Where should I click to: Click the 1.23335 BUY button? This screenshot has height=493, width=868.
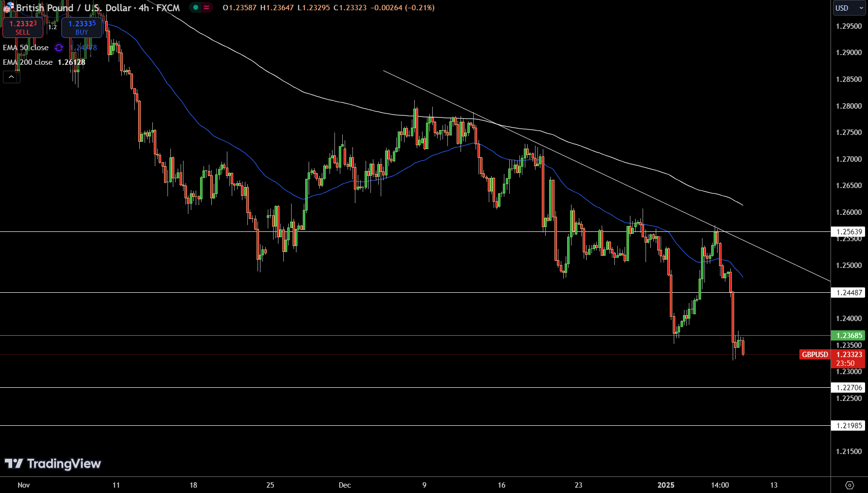click(82, 27)
